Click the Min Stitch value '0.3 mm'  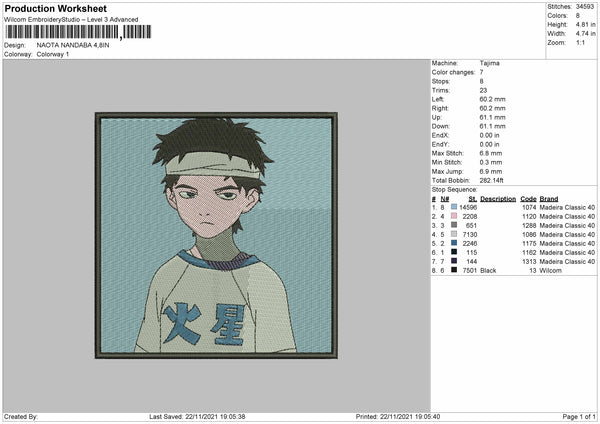(x=491, y=163)
